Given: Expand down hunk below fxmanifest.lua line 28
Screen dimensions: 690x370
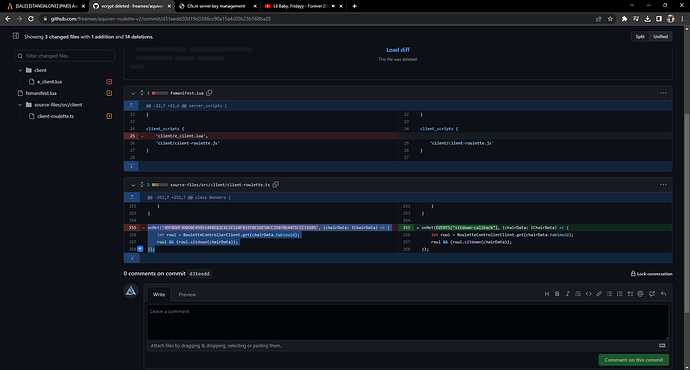Looking at the screenshot, I should tap(131, 166).
